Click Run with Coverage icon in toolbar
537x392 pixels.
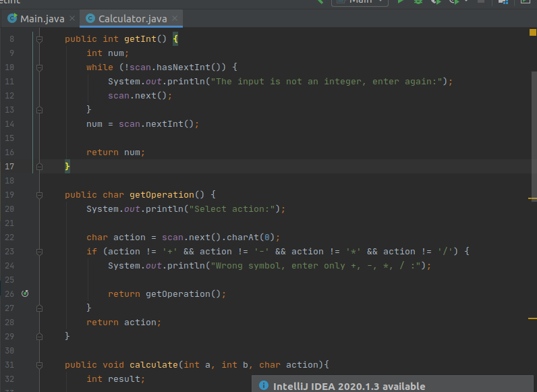pos(436,1)
